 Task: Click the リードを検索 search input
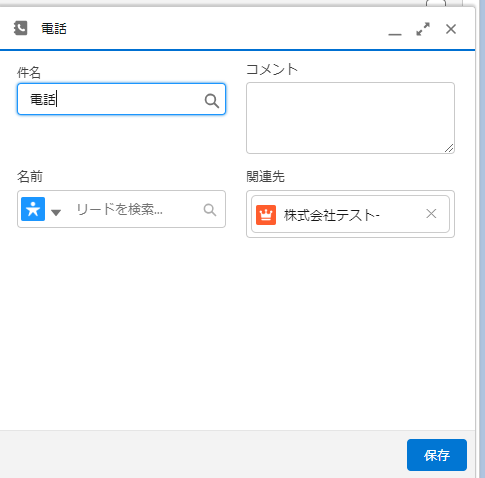click(135, 209)
